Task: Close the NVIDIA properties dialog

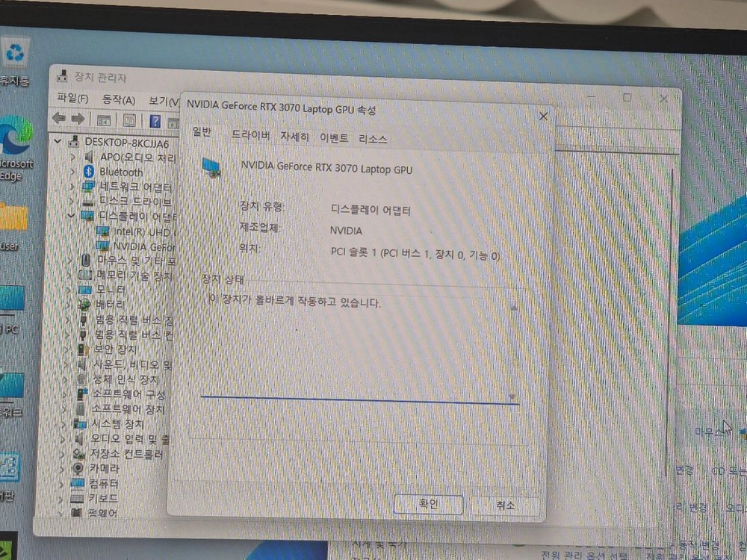Action: (543, 116)
